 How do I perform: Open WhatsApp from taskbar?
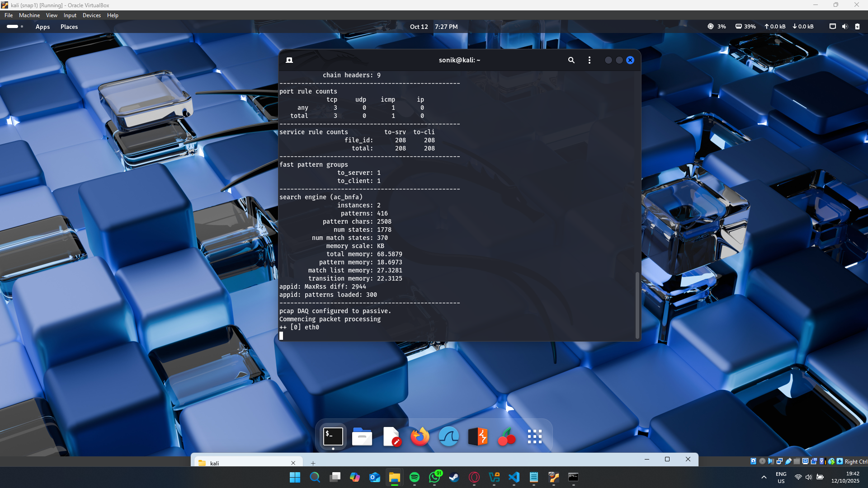pos(434,477)
